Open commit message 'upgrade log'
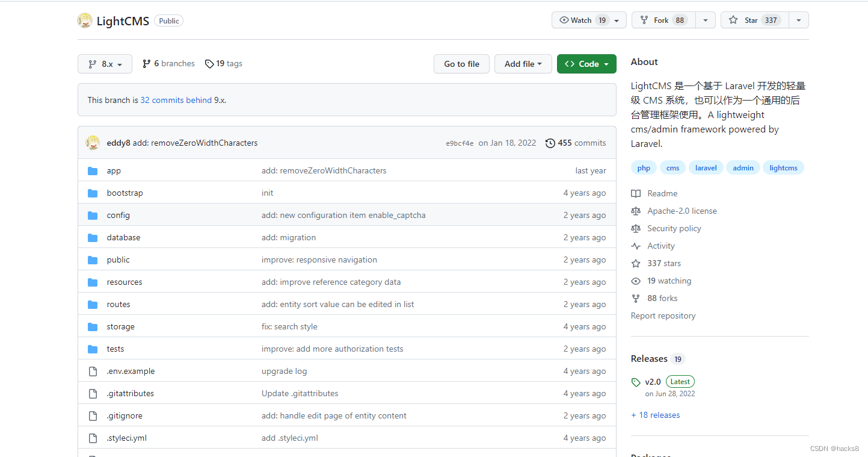Image resolution: width=868 pixels, height=457 pixels. pyautogui.click(x=285, y=371)
